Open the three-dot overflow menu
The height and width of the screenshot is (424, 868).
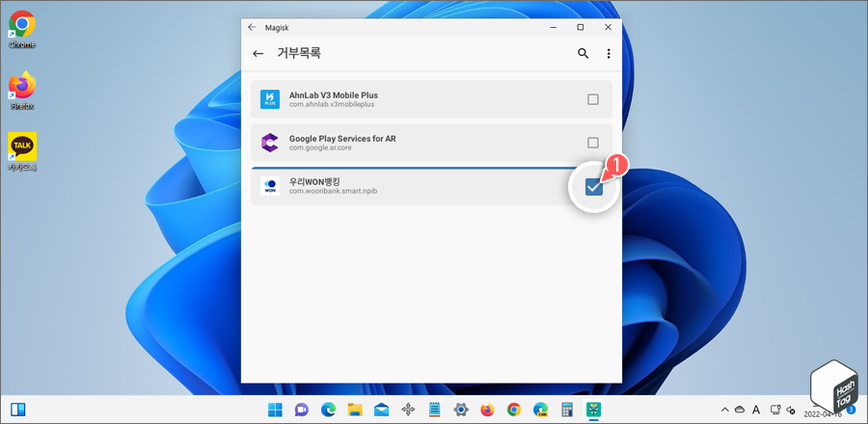point(609,54)
